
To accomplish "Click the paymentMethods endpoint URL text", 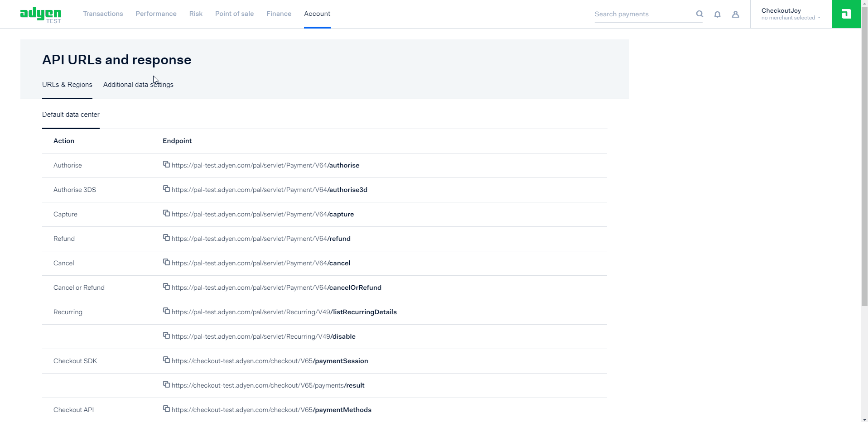I will point(271,410).
